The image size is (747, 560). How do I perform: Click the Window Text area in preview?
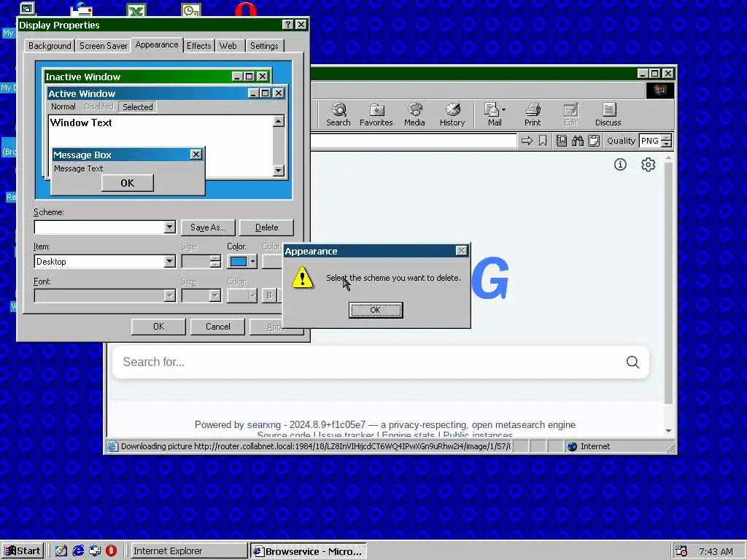tap(81, 122)
